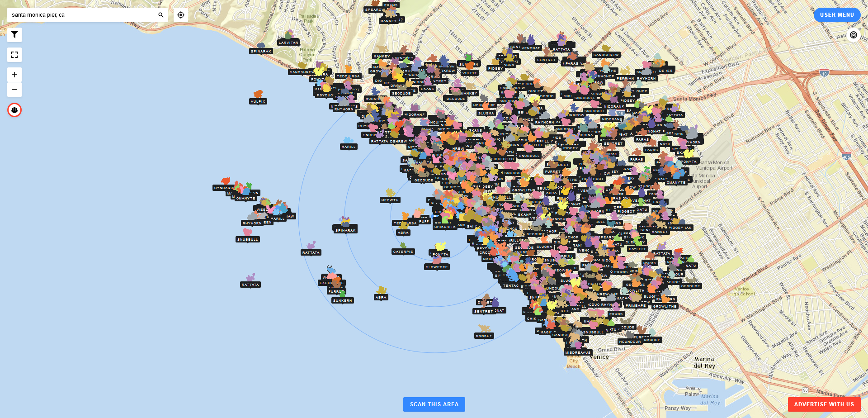Select the Larvitar marker
Image resolution: width=868 pixels, height=418 pixels.
tap(288, 39)
